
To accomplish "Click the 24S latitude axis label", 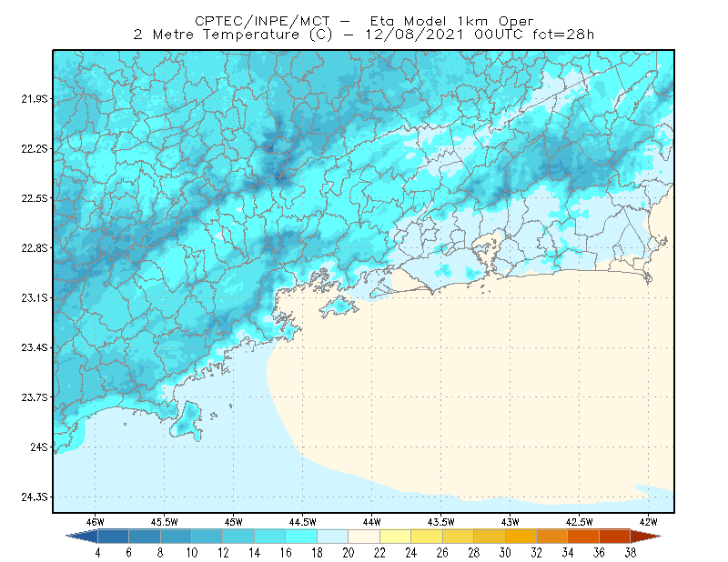I will click(38, 447).
